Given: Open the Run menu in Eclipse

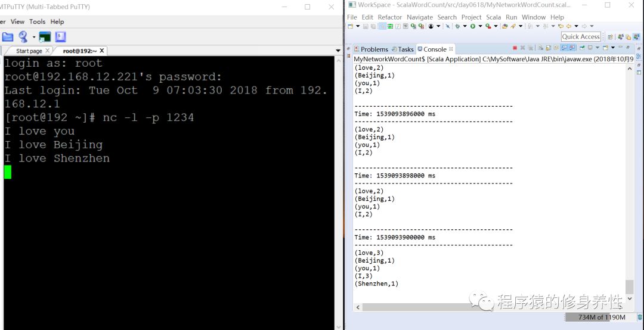Looking at the screenshot, I should click(512, 17).
